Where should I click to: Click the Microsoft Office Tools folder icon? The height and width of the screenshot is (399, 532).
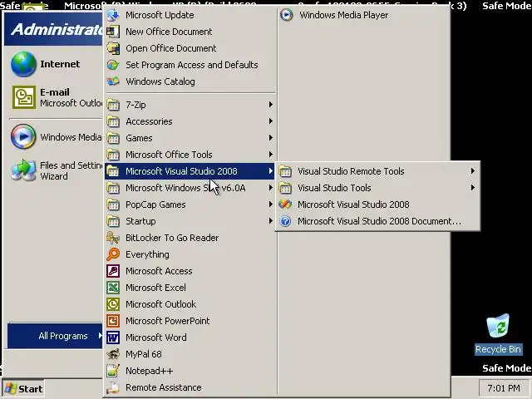tap(113, 155)
